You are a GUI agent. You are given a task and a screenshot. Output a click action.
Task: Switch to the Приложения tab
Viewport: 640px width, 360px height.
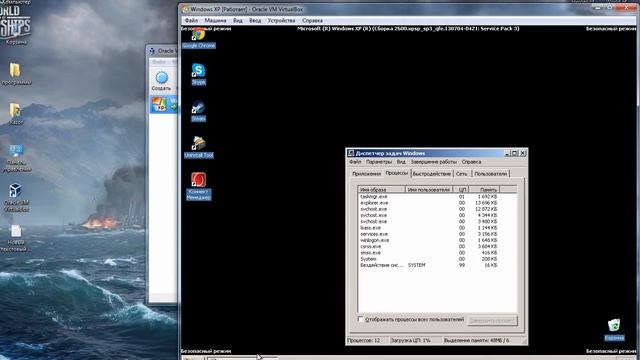coord(366,174)
